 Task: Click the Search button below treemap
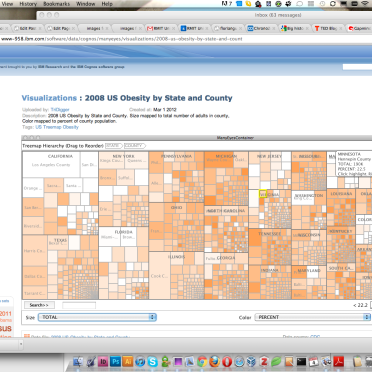(39, 305)
